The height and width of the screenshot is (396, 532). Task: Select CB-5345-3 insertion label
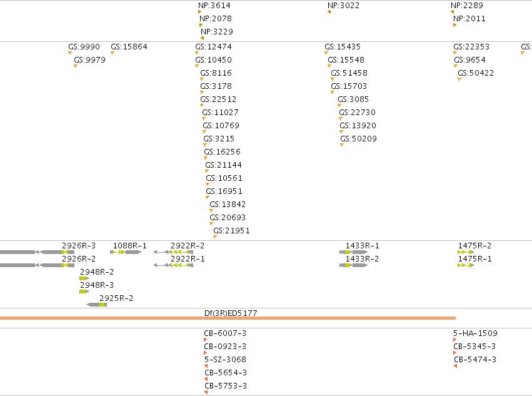click(x=474, y=347)
